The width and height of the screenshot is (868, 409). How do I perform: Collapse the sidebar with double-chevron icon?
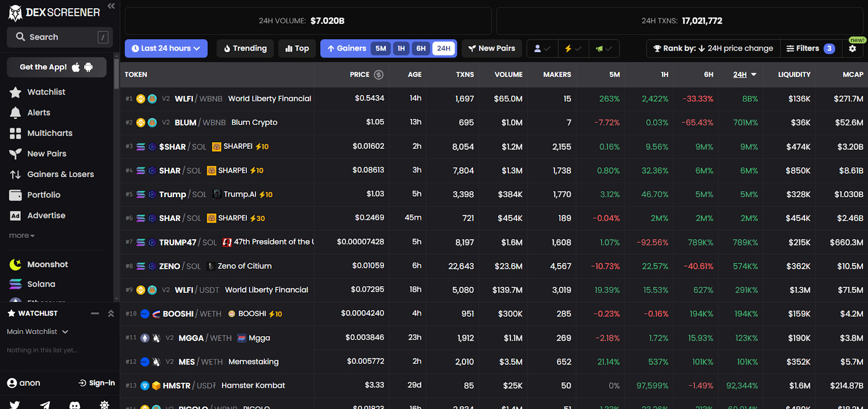click(x=111, y=6)
